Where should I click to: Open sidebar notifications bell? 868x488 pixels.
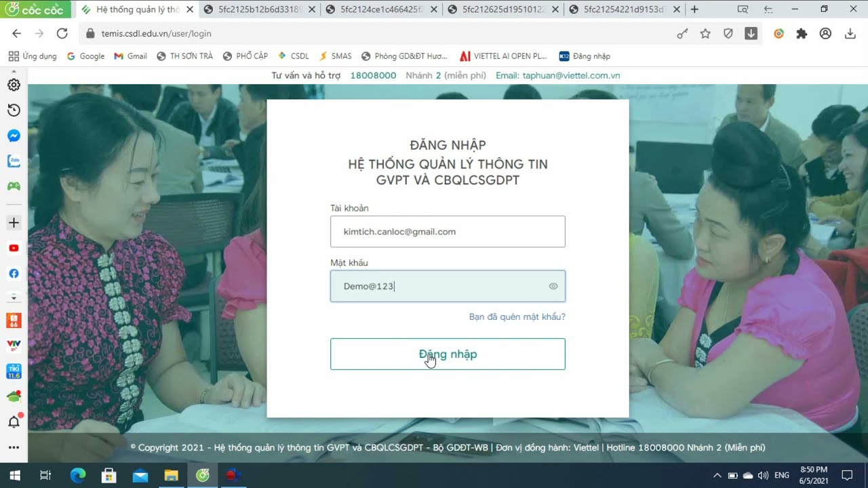point(14,422)
